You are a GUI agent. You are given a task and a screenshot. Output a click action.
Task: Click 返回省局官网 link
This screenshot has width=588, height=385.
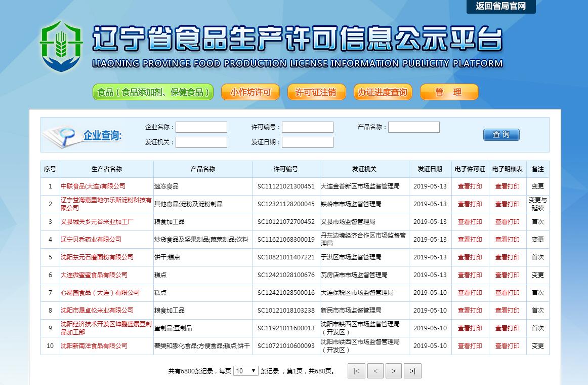pyautogui.click(x=500, y=6)
